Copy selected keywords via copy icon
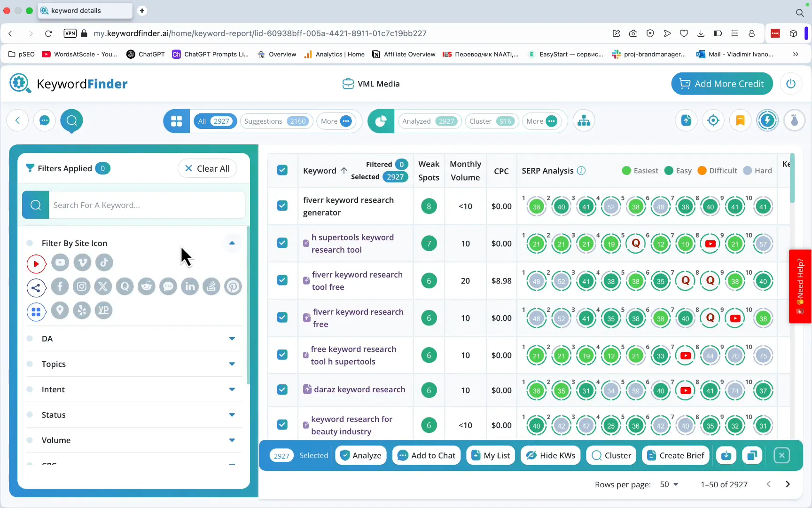Viewport: 812px width, 508px height. 752,455
